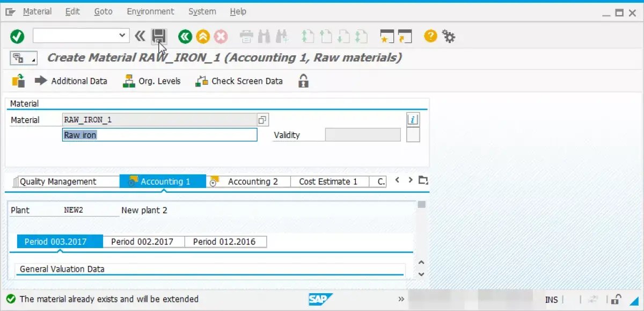Switch to the Period 002.2017 tab

143,242
